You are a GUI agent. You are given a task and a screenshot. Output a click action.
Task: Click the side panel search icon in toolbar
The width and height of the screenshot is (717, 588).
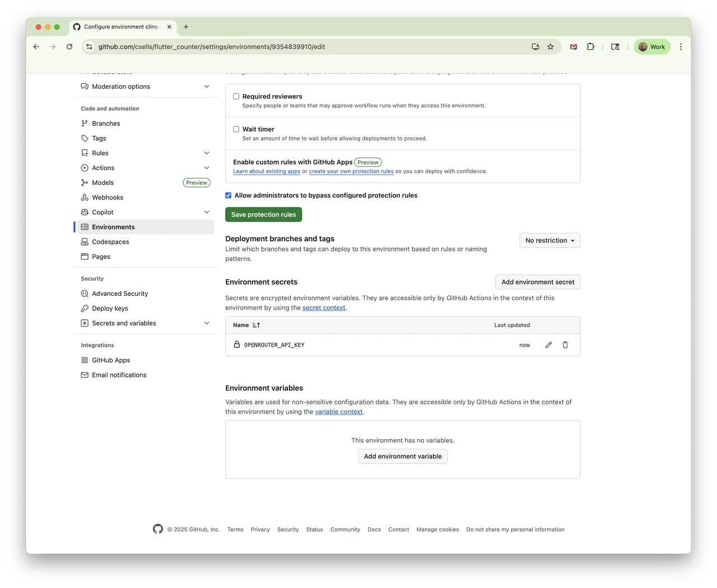(x=615, y=47)
